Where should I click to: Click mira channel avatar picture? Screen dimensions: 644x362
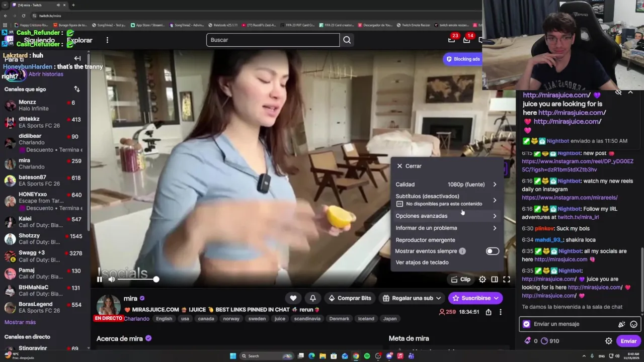point(108,306)
